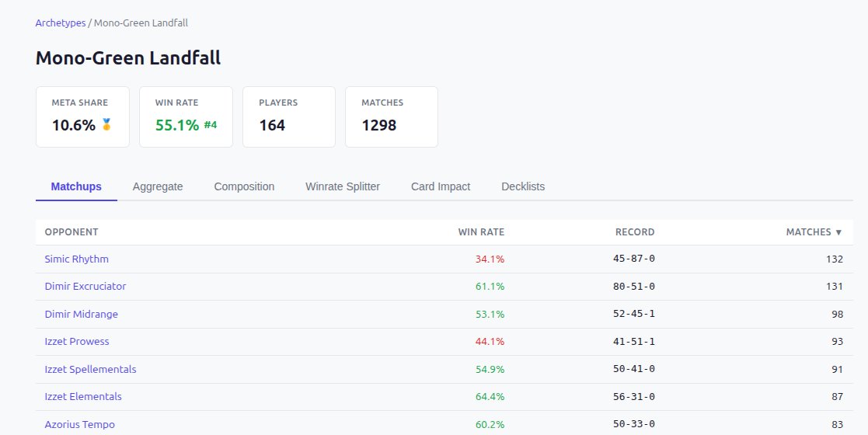The width and height of the screenshot is (868, 435).
Task: Open the Izzet Elementals opponent link
Action: tap(83, 396)
